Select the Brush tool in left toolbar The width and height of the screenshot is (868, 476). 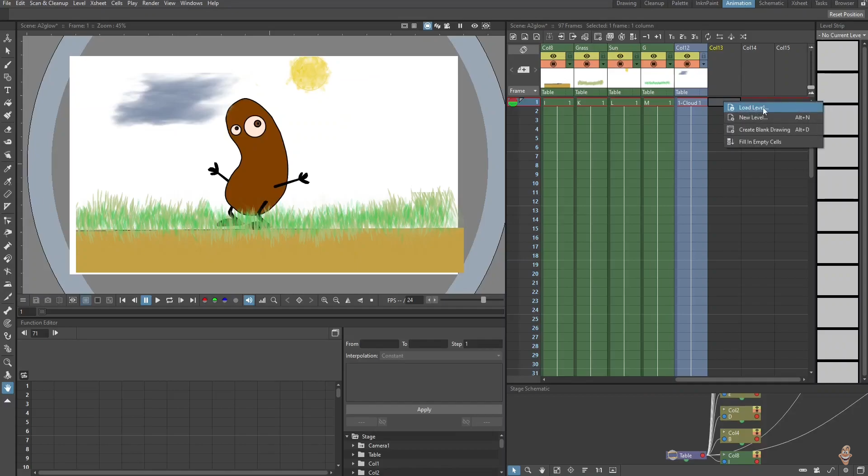8,65
